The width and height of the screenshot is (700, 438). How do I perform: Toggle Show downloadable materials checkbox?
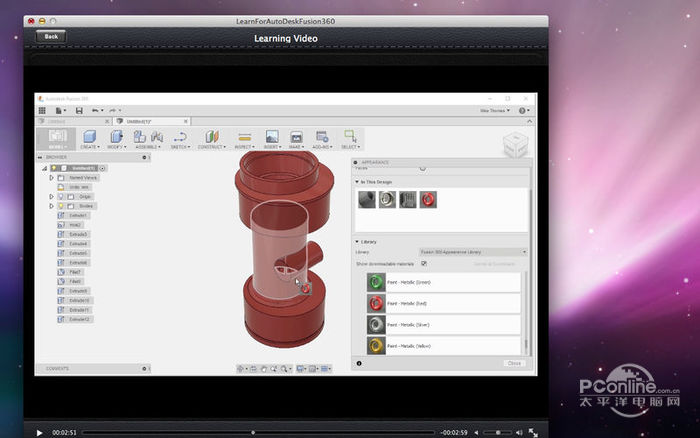tap(424, 263)
